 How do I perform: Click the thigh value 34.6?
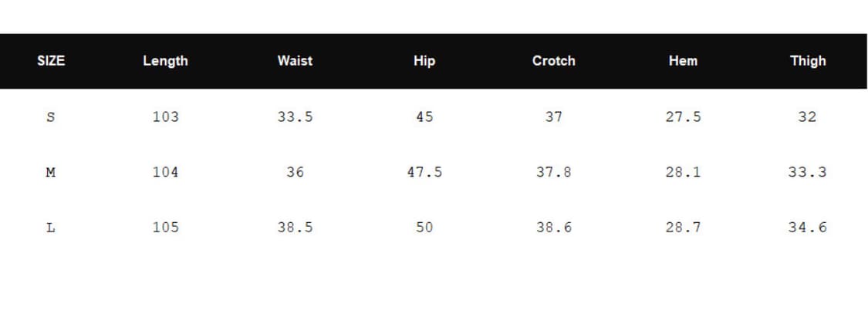pyautogui.click(x=808, y=228)
